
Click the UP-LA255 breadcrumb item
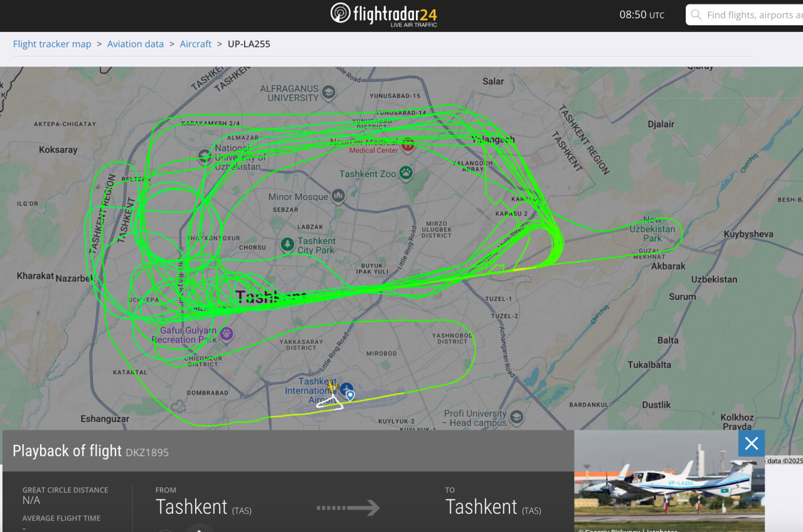[x=249, y=44]
